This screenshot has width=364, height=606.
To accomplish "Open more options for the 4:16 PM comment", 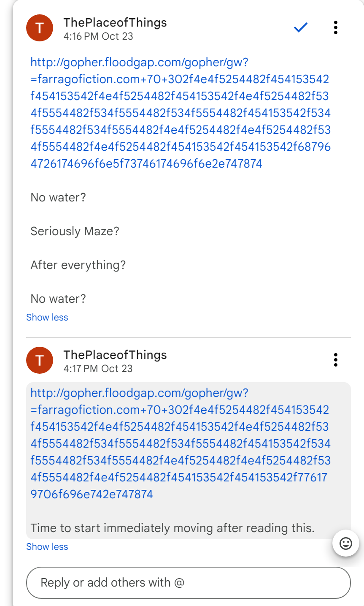I will click(335, 28).
